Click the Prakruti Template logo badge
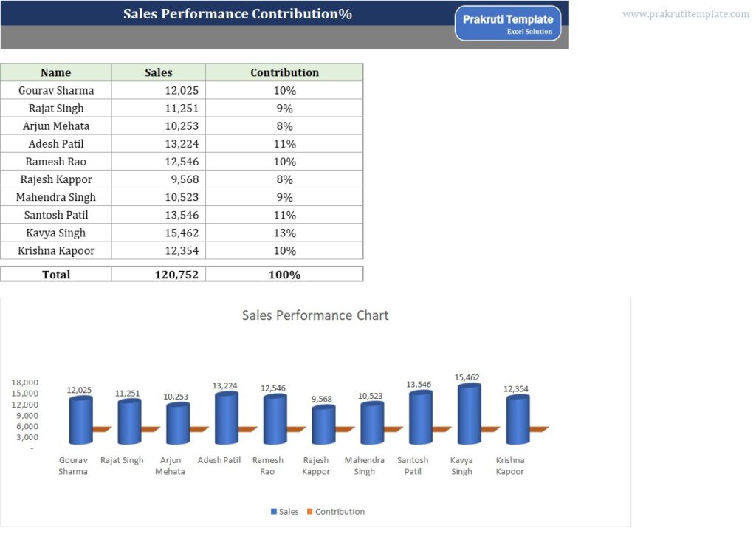The height and width of the screenshot is (545, 756). pyautogui.click(x=507, y=23)
